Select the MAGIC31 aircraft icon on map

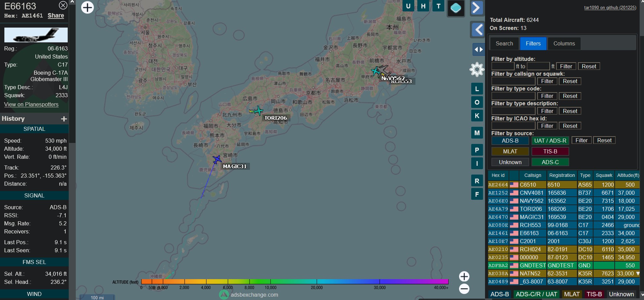click(x=217, y=159)
